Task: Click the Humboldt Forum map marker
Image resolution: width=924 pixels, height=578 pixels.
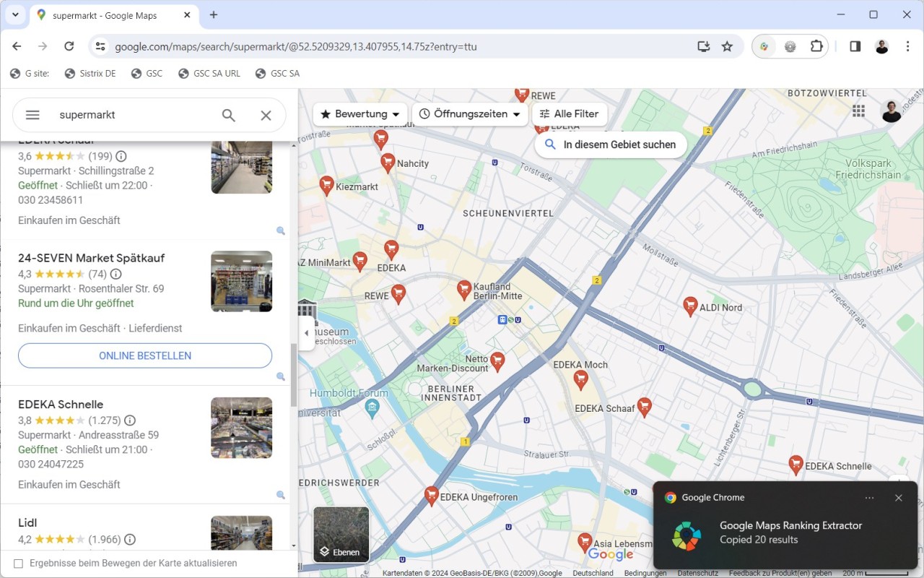Action: 372,410
